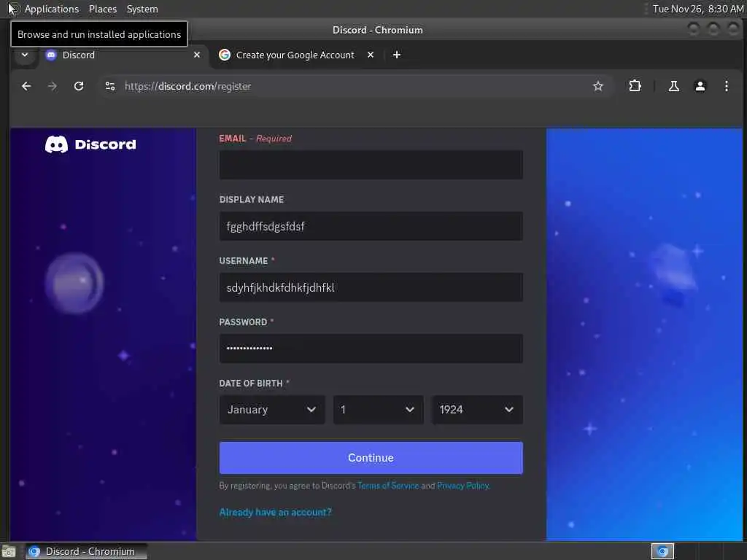Click the browser forward arrow
Screen dimensions: 747x560
(53, 86)
